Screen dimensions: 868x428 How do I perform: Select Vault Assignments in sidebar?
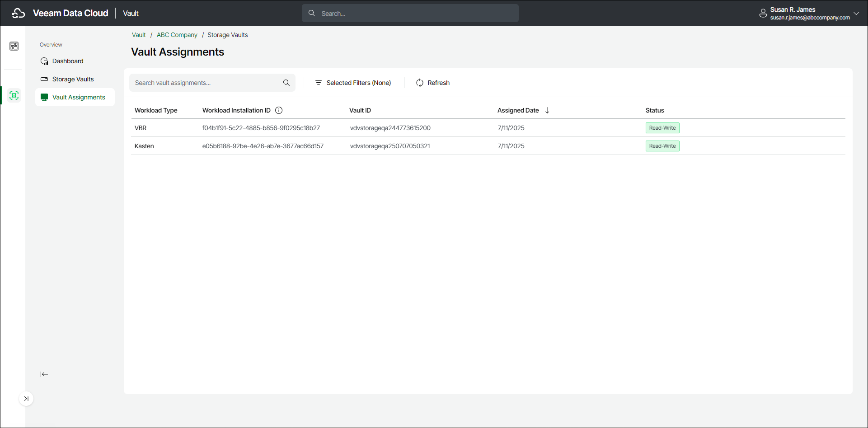tap(79, 97)
